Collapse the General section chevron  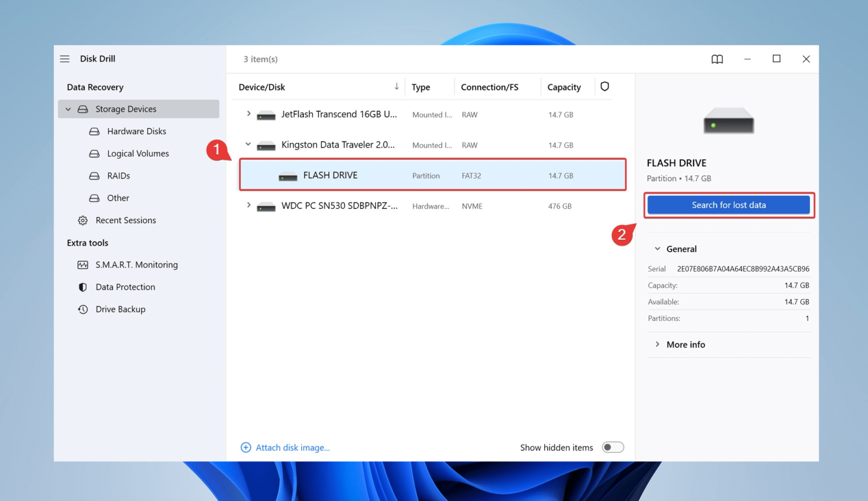658,249
